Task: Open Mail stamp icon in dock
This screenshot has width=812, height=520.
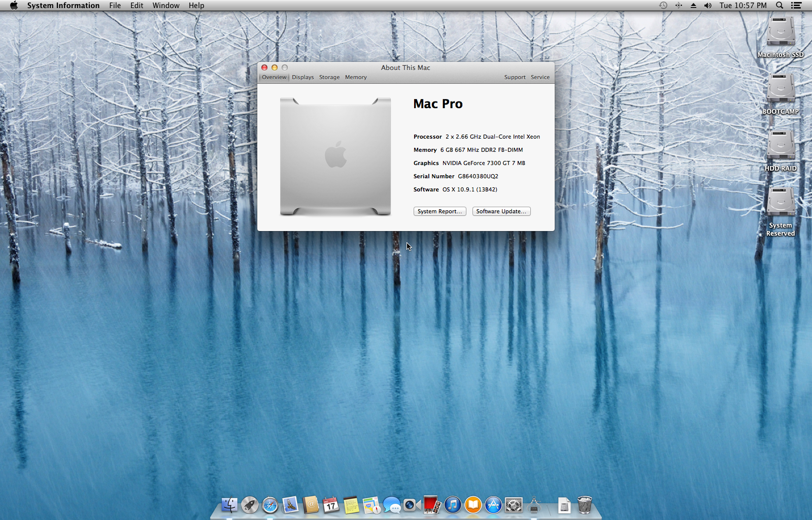Action: coord(290,505)
